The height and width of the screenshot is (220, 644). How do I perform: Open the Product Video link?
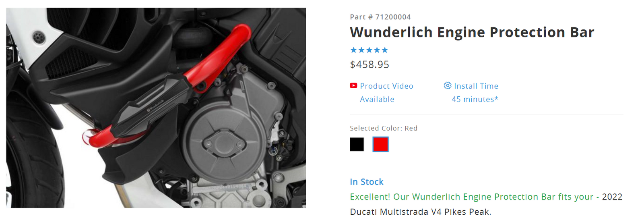pos(386,86)
